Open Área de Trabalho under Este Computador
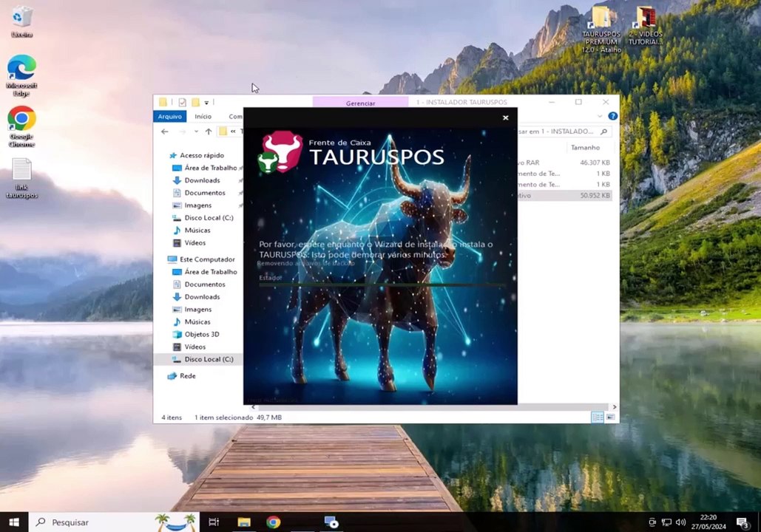Image resolution: width=761 pixels, height=532 pixels. [211, 272]
